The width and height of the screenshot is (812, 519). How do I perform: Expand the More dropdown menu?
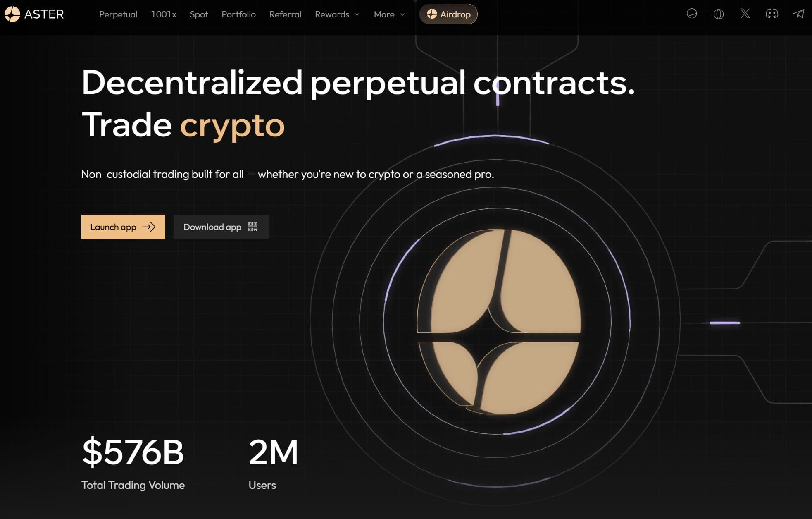click(389, 14)
